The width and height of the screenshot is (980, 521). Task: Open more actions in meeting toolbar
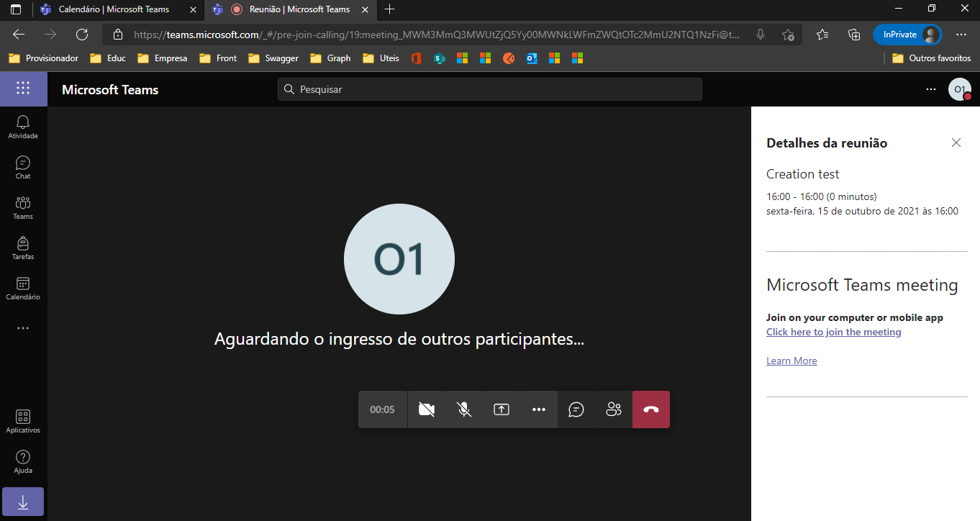click(x=539, y=409)
